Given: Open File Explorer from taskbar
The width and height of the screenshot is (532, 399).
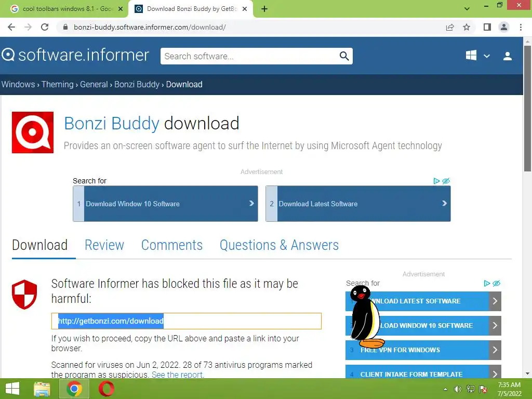Looking at the screenshot, I should tap(42, 389).
